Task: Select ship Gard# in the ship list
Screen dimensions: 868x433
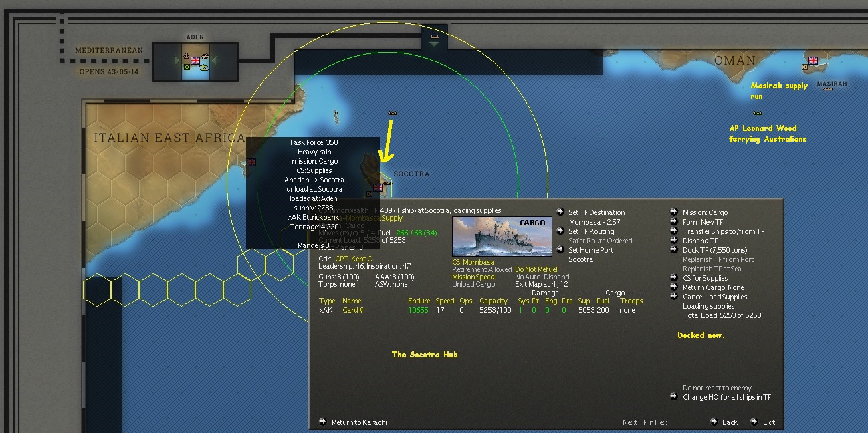Action: pos(352,310)
